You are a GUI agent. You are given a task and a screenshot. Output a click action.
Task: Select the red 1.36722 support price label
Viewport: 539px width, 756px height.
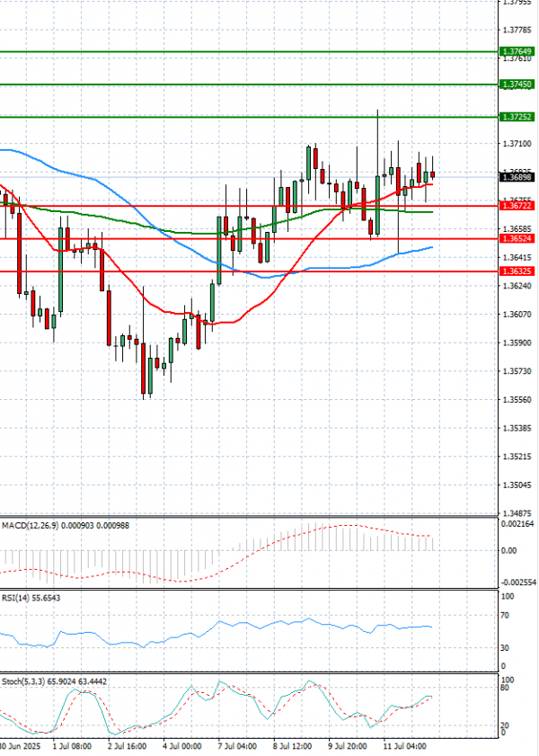tap(517, 206)
